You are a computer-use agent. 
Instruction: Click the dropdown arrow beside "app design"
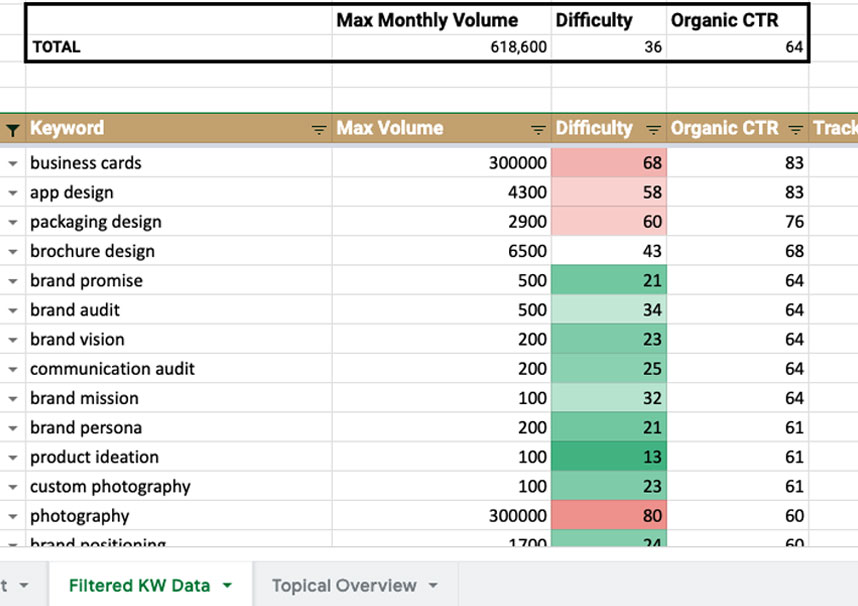pos(13,193)
